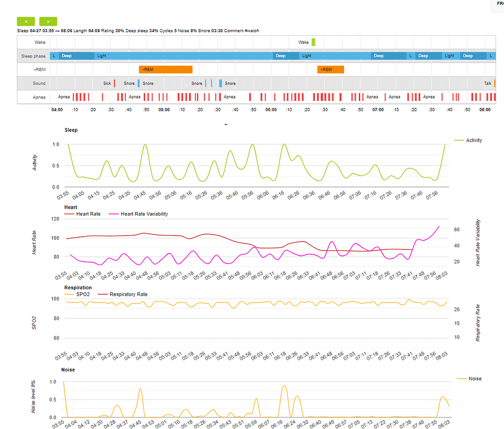Go to next sleep record with green > button
The width and height of the screenshot is (504, 429).
(x=48, y=22)
